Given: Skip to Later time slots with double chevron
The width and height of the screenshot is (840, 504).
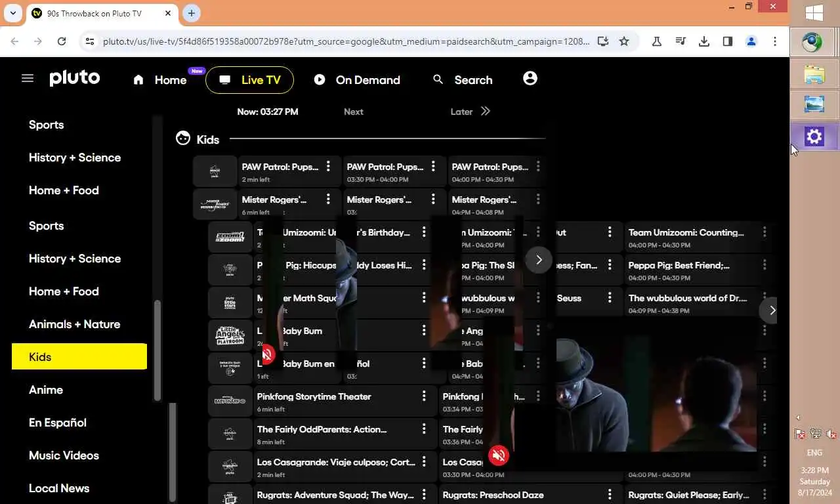Looking at the screenshot, I should [x=486, y=112].
